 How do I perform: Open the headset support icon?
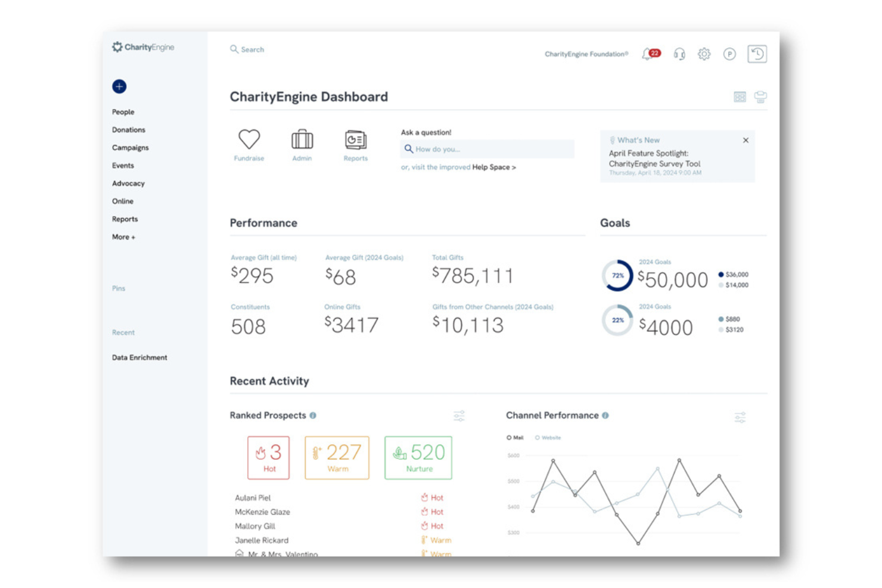[x=679, y=54]
